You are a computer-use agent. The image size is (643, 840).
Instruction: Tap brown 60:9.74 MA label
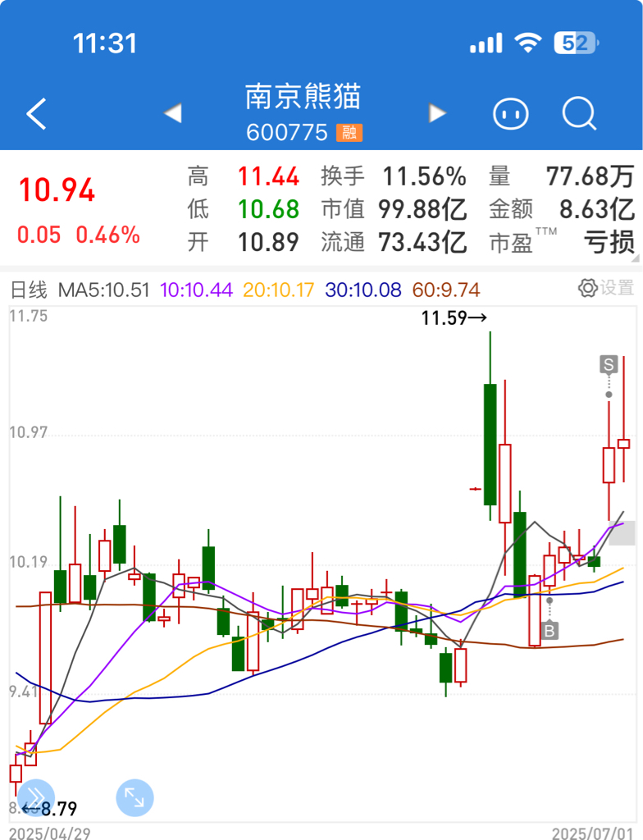point(446,290)
